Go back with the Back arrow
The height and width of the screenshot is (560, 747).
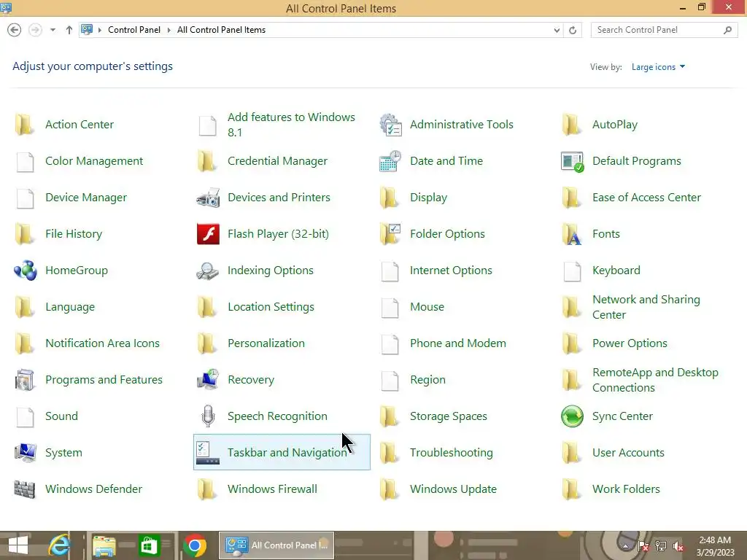[15, 30]
